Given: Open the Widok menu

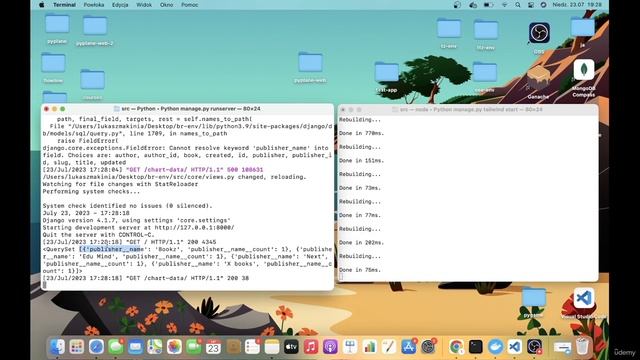Looking at the screenshot, I should 144,5.
